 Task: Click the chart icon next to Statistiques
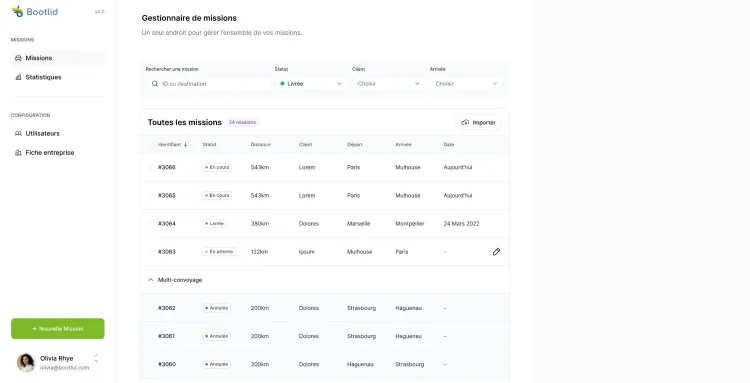pos(18,77)
